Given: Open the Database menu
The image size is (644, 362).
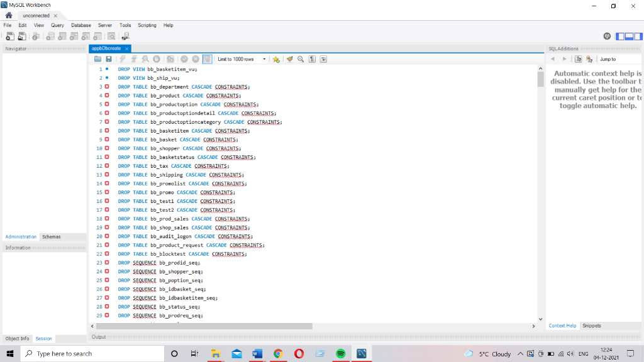Looking at the screenshot, I should (81, 25).
